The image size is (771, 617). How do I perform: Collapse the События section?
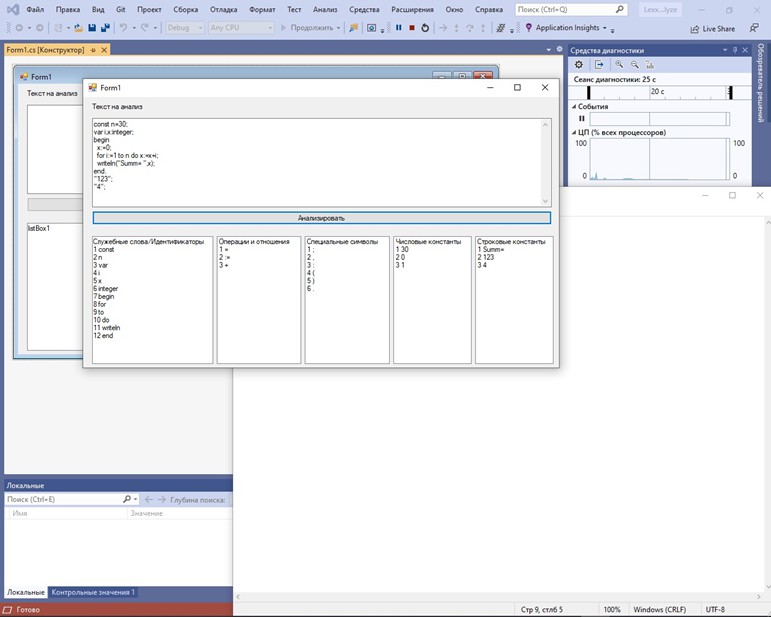tap(573, 106)
